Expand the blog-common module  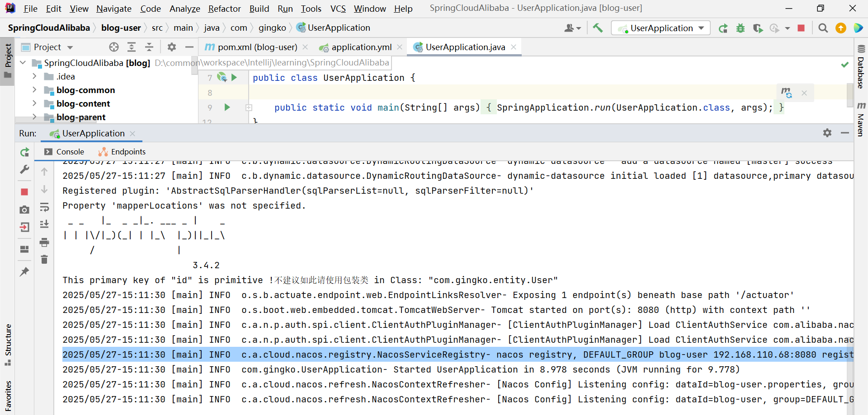34,90
